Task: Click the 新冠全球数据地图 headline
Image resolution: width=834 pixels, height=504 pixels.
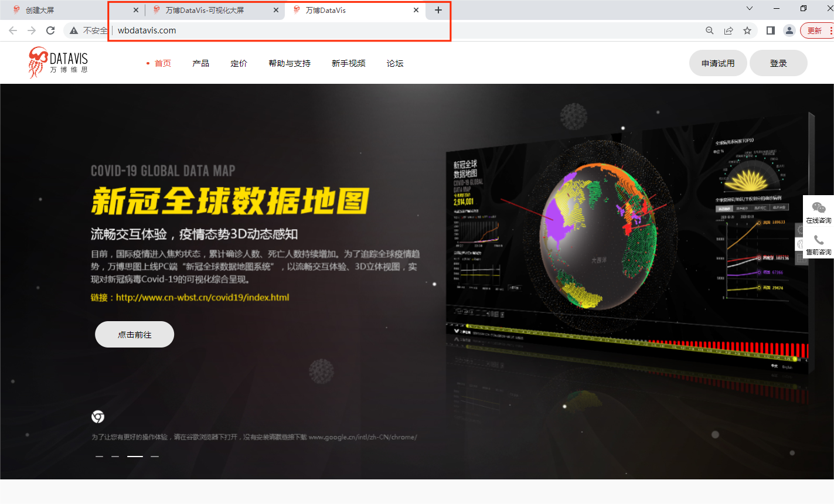Action: pyautogui.click(x=230, y=202)
